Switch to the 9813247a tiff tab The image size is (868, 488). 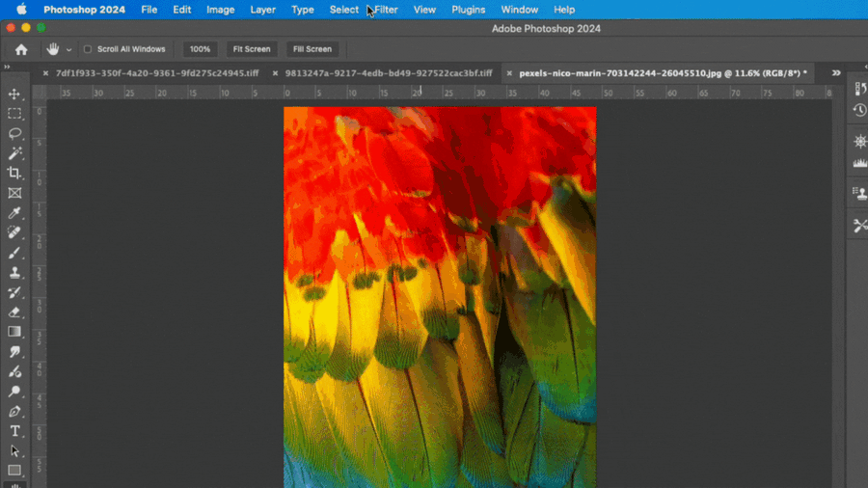click(389, 73)
